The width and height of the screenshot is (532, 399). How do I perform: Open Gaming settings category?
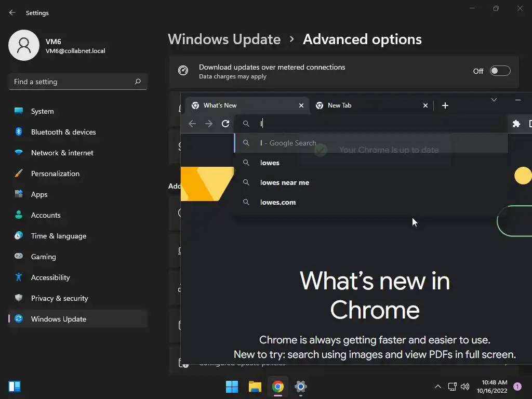click(78, 257)
